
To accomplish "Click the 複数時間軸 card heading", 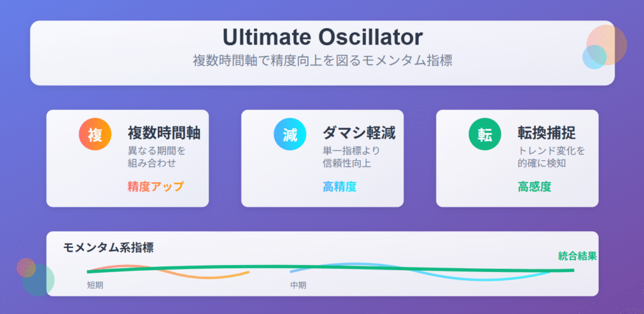I will coord(164,133).
